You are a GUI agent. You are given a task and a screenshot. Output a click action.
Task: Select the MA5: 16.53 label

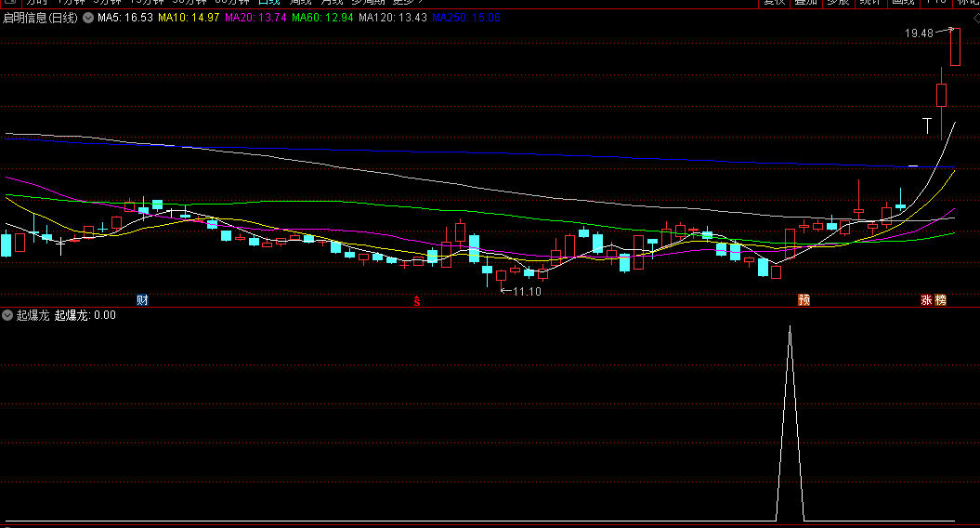pos(125,18)
